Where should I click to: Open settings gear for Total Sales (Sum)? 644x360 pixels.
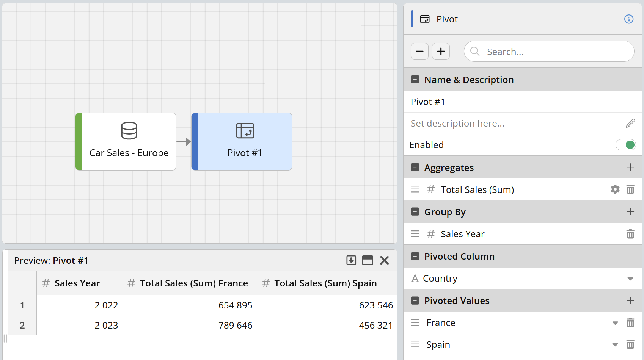point(615,189)
